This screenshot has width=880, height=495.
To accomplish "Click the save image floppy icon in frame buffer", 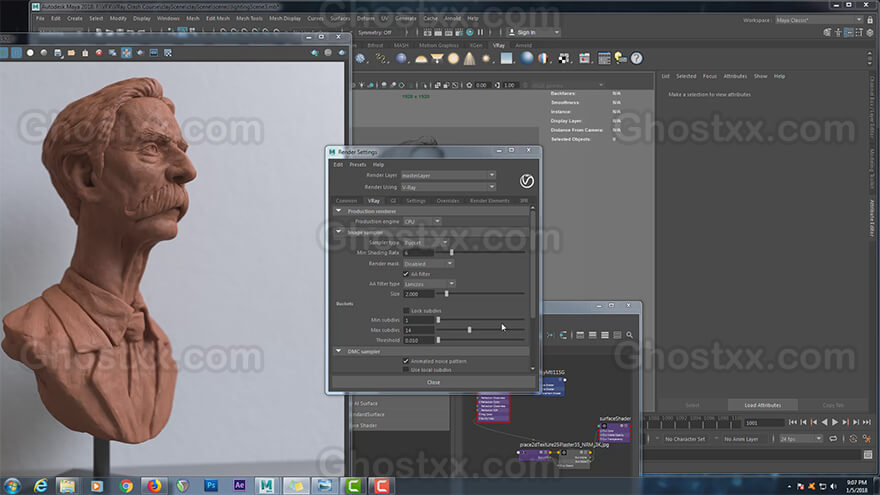I will coord(58,53).
